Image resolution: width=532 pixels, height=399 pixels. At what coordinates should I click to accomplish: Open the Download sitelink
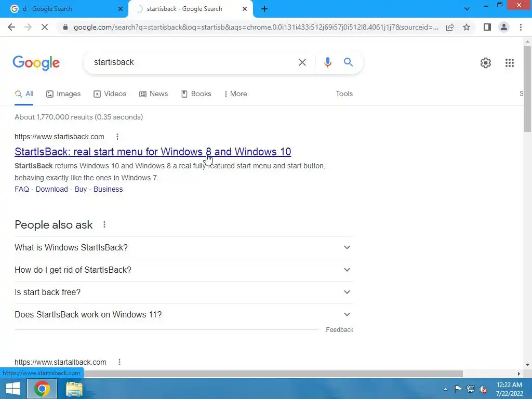(x=51, y=189)
